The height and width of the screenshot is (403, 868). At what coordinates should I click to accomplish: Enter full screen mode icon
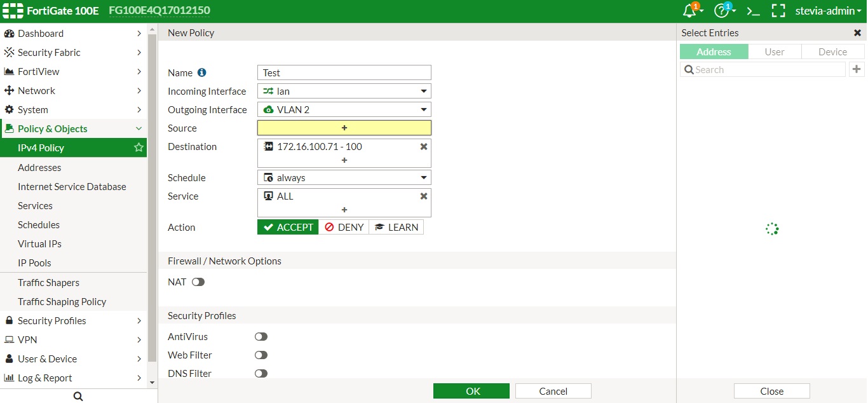pos(778,11)
